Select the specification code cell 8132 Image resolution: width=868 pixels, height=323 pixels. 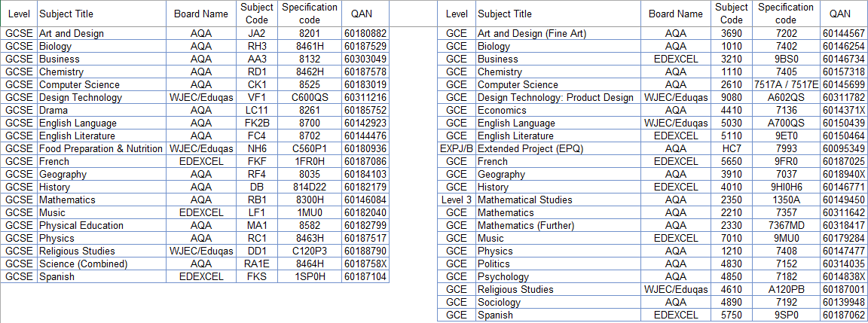click(310, 59)
